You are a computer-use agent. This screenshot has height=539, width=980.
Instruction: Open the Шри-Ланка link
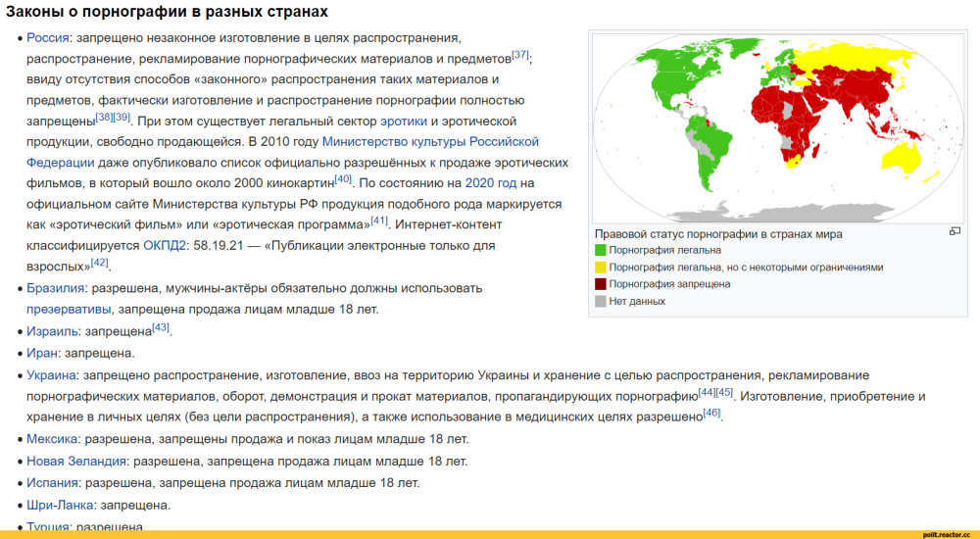pyautogui.click(x=60, y=506)
